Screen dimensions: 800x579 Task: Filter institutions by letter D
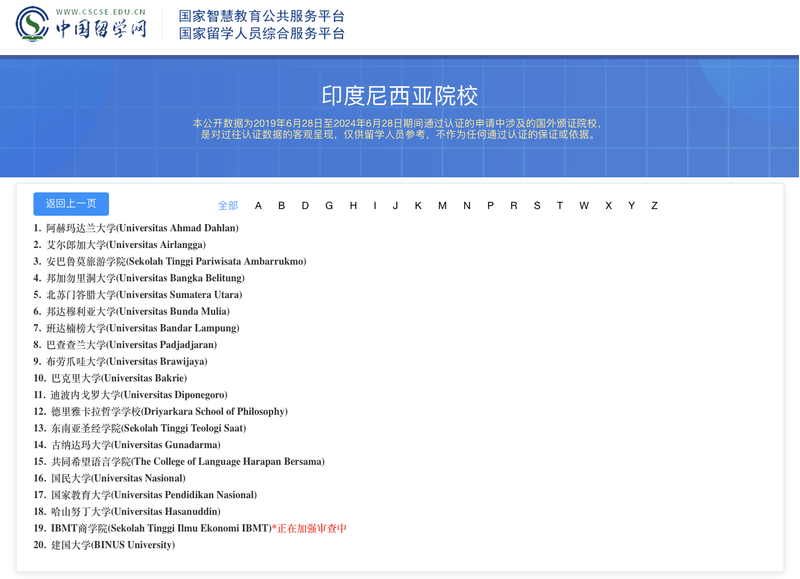[305, 206]
